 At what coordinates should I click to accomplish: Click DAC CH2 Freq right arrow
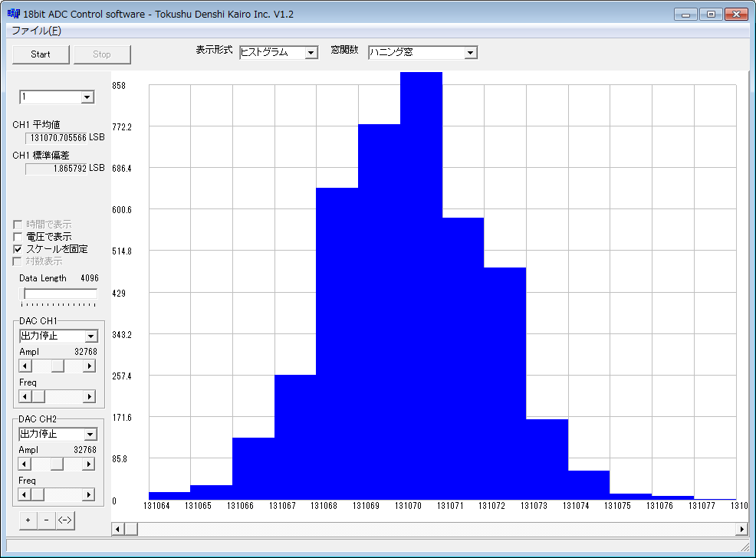89,494
